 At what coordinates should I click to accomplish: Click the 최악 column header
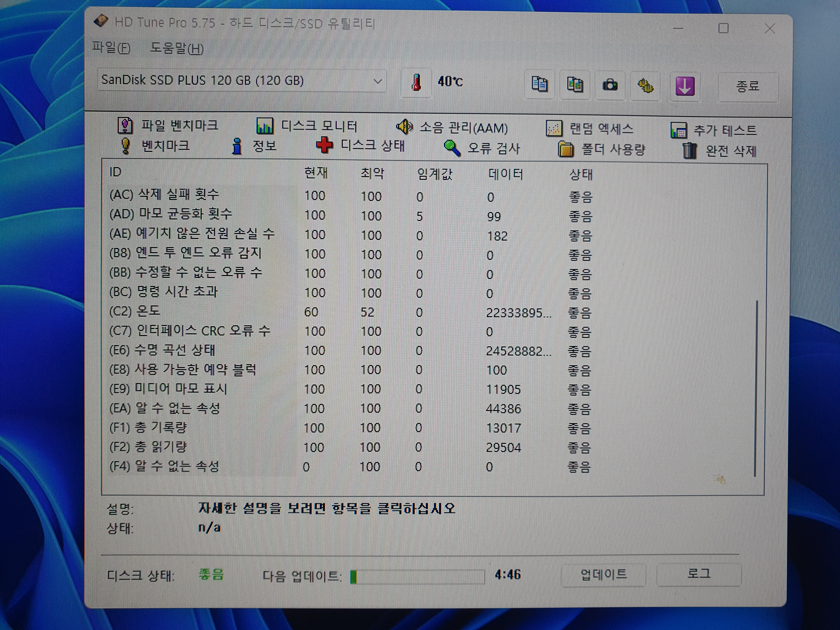(x=372, y=173)
